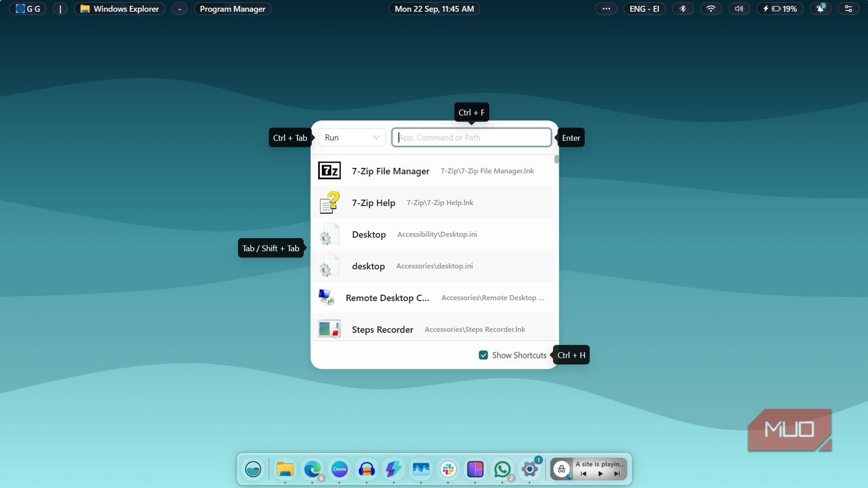Open WhatsApp from the dock
Screen dimensions: 868x488
(x=502, y=469)
